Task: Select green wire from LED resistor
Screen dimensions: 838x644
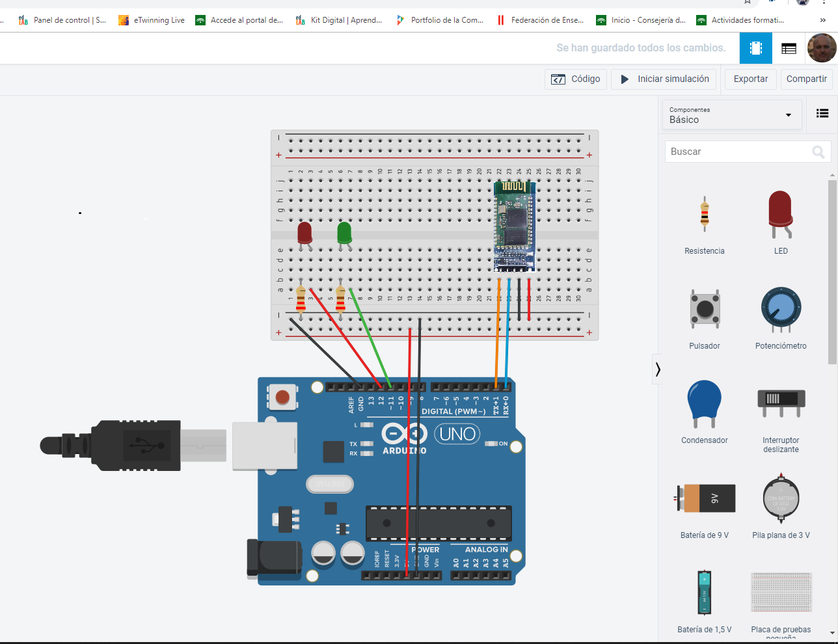Action: click(x=370, y=338)
